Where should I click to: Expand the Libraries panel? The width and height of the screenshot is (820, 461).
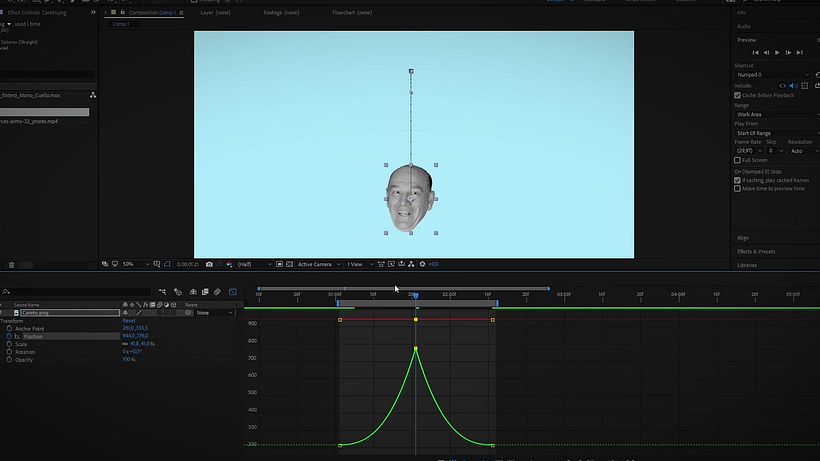tap(747, 265)
